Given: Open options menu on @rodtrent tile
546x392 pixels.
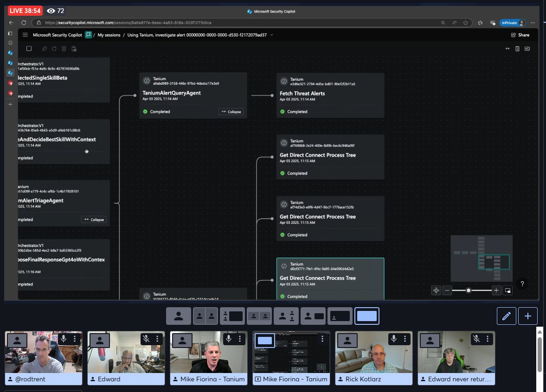Looking at the screenshot, I should tap(75, 338).
